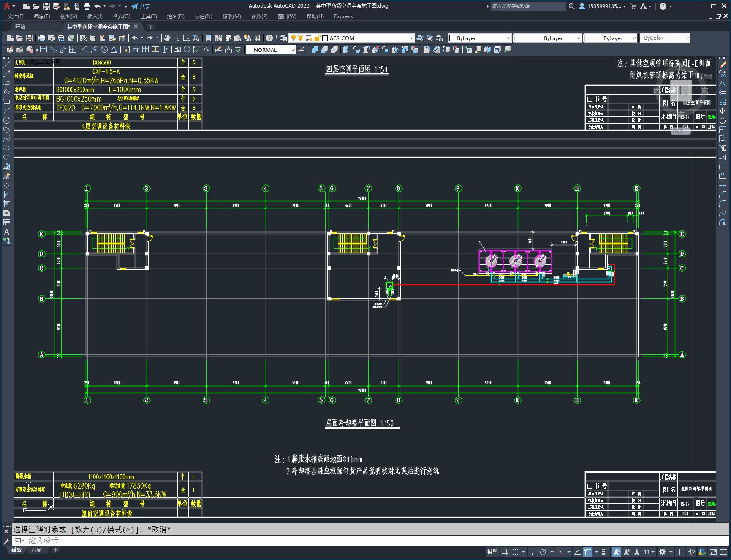Screen dimensions: 731x560
Task: Click the Customization hamburger icon in status bar
Action: coord(723,552)
